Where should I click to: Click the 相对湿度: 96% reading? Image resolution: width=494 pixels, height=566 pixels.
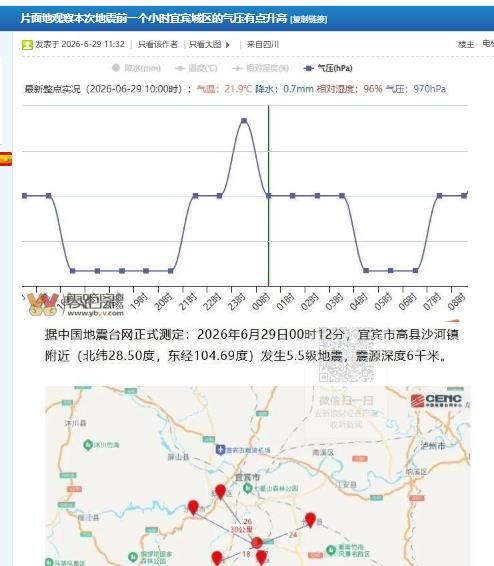point(350,89)
